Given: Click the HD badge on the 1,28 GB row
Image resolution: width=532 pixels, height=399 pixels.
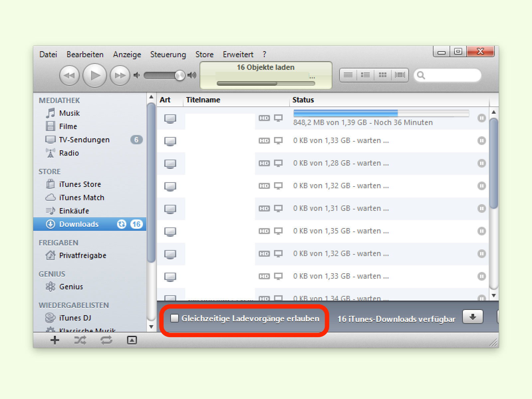Looking at the screenshot, I should (x=264, y=163).
